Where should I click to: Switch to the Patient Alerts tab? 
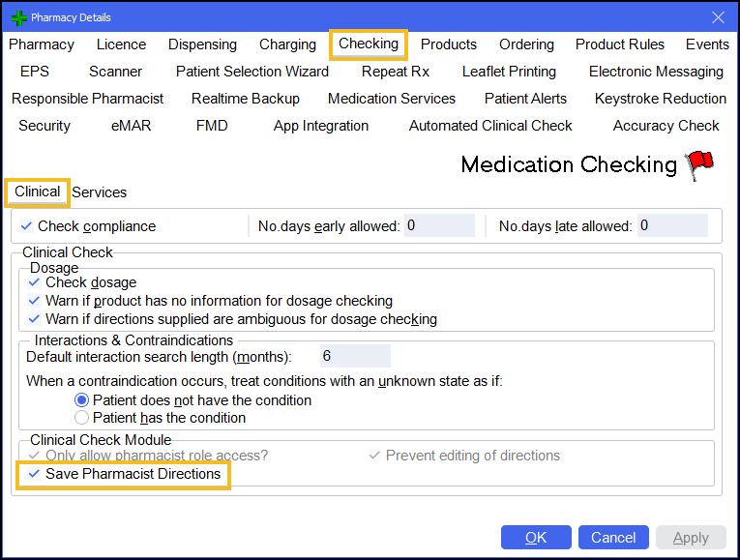[525, 99]
